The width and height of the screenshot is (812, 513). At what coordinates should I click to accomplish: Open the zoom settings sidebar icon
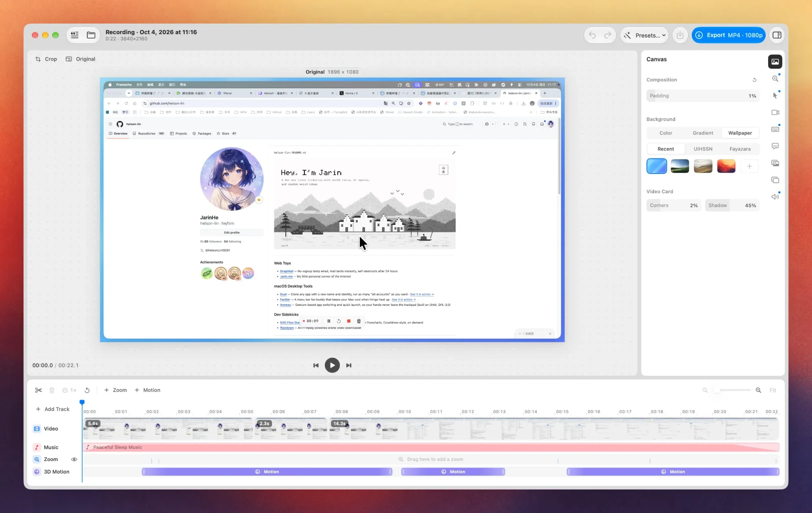(775, 79)
